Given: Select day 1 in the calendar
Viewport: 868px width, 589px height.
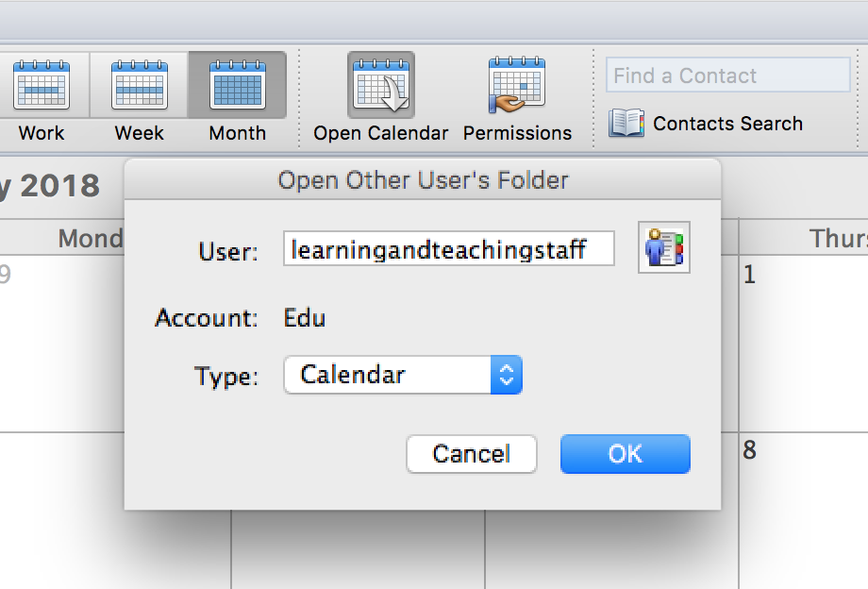Looking at the screenshot, I should click(x=749, y=275).
